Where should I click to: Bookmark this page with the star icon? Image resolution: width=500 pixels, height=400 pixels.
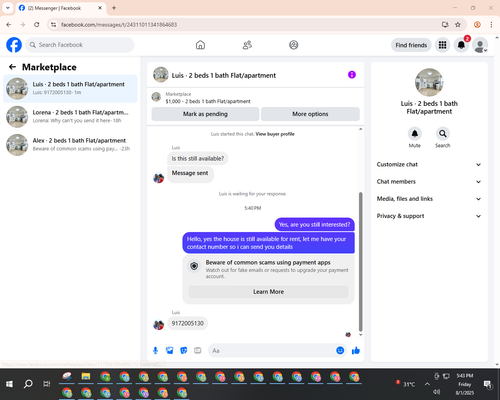click(458, 25)
